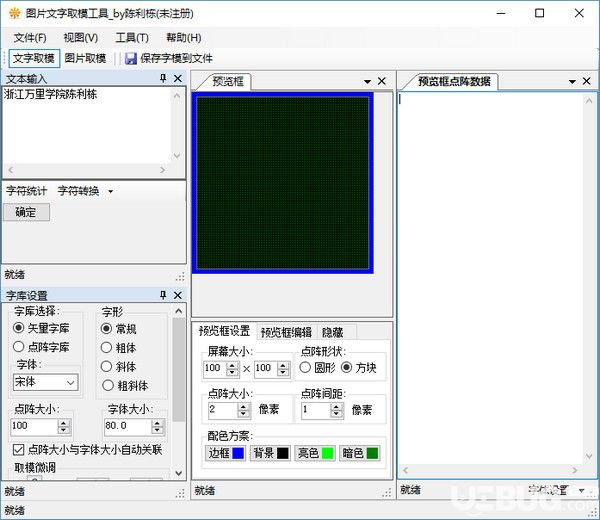The width and height of the screenshot is (600, 520).
Task: Click down arrow of 字库设置 scrollbar
Action: [x=179, y=473]
